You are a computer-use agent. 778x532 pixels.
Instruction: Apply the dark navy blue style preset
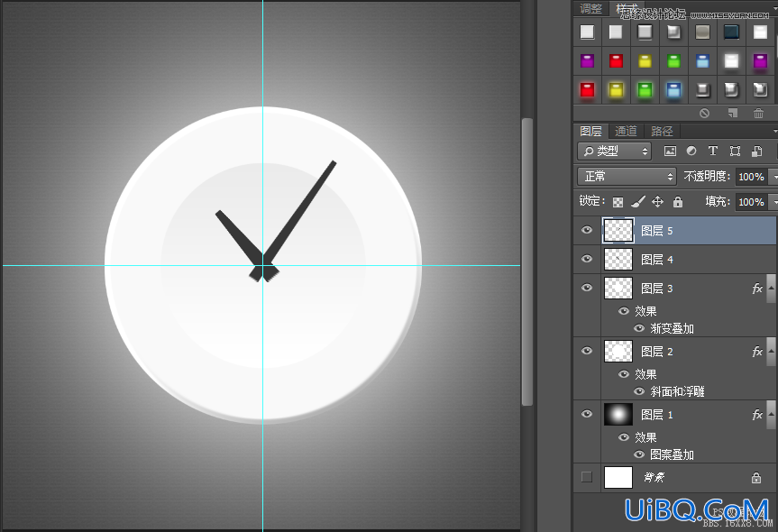point(731,32)
